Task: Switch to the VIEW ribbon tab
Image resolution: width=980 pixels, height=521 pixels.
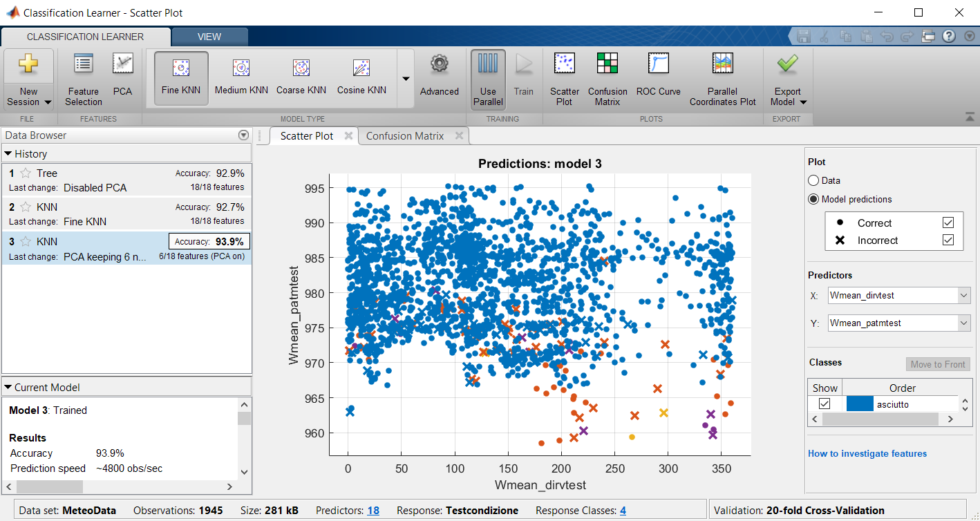Action: (x=209, y=37)
